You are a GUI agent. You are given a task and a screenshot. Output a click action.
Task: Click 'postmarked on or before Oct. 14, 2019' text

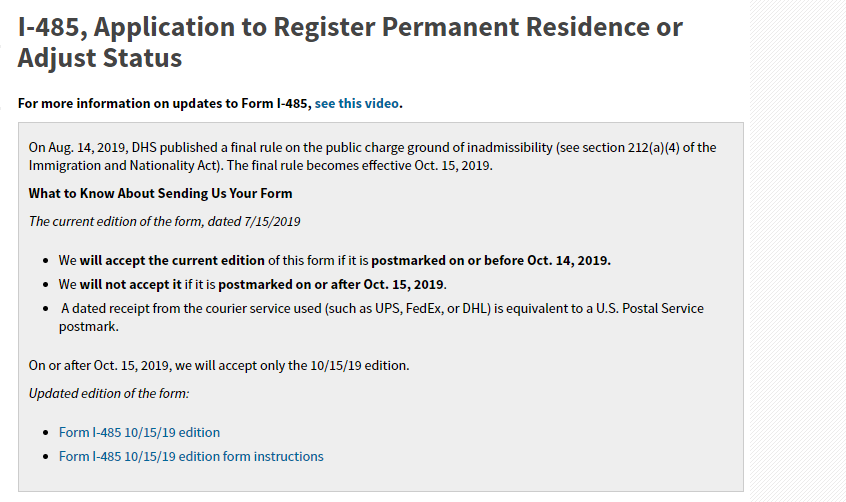pyautogui.click(x=491, y=260)
